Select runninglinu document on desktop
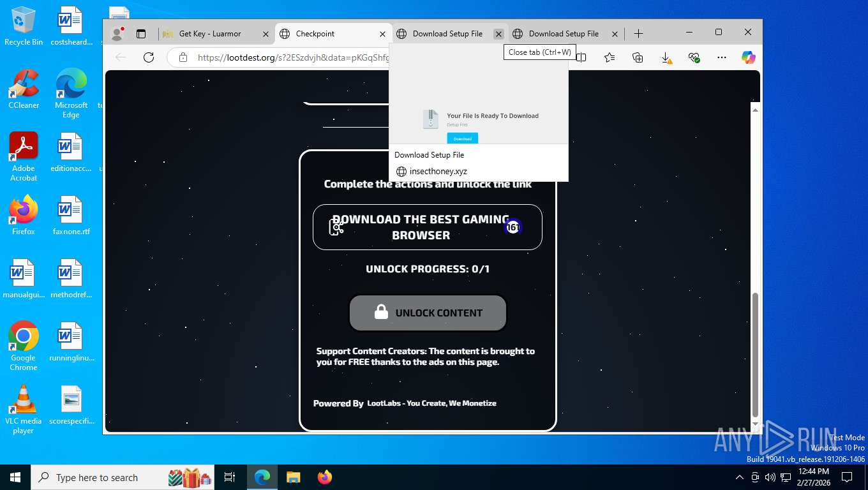 (71, 342)
